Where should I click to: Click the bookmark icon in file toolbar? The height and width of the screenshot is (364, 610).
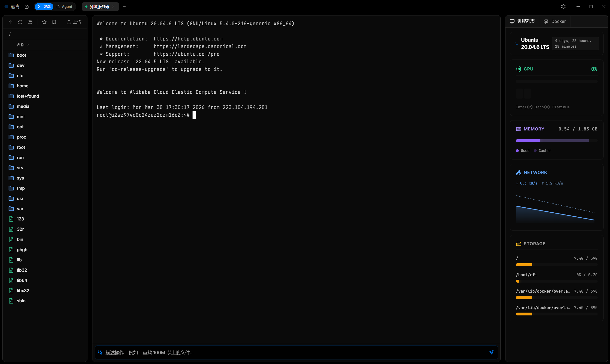click(x=54, y=22)
